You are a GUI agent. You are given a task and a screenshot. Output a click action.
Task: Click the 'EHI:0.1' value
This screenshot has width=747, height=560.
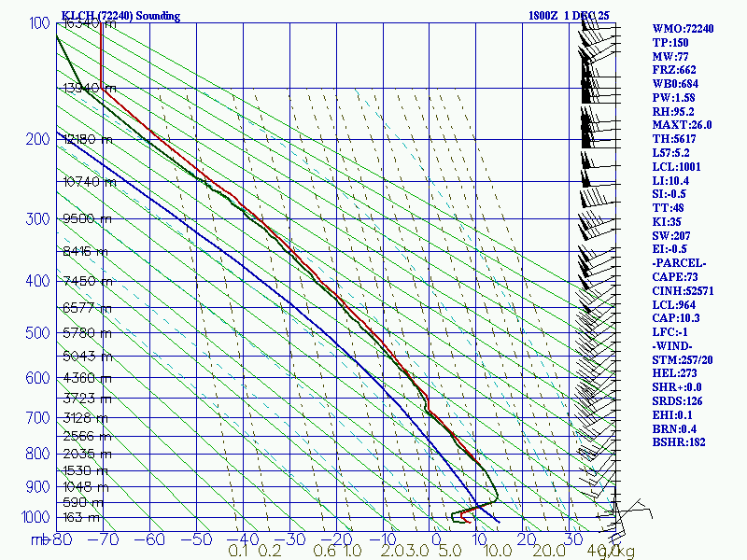click(x=672, y=414)
